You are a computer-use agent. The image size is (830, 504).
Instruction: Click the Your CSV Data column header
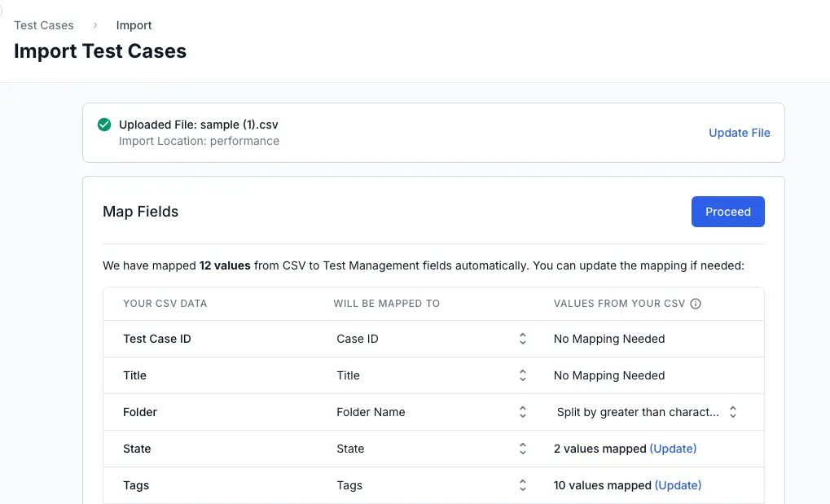165,304
